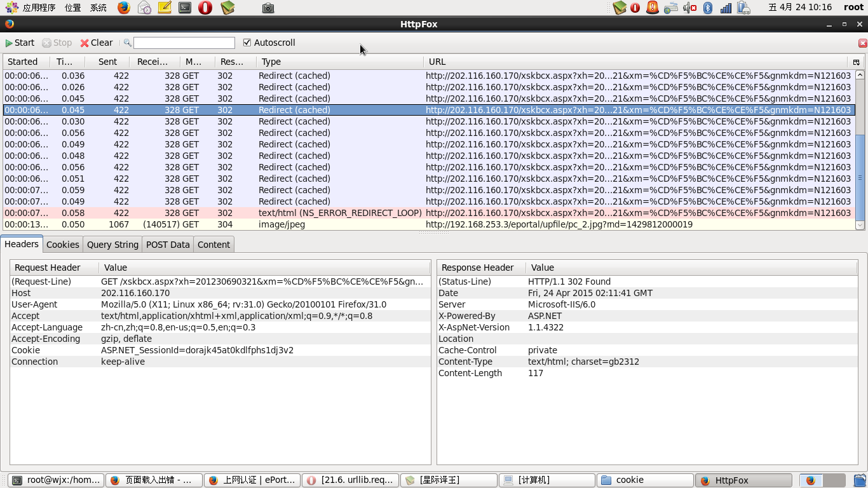Switch to 星际译王 taskbar window
This screenshot has height=488, width=868.
pos(447,480)
